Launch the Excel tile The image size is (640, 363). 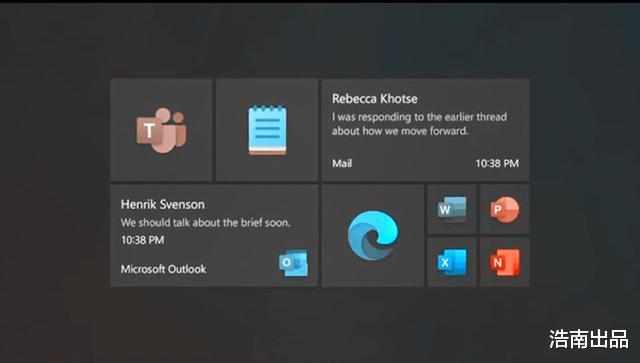452,262
